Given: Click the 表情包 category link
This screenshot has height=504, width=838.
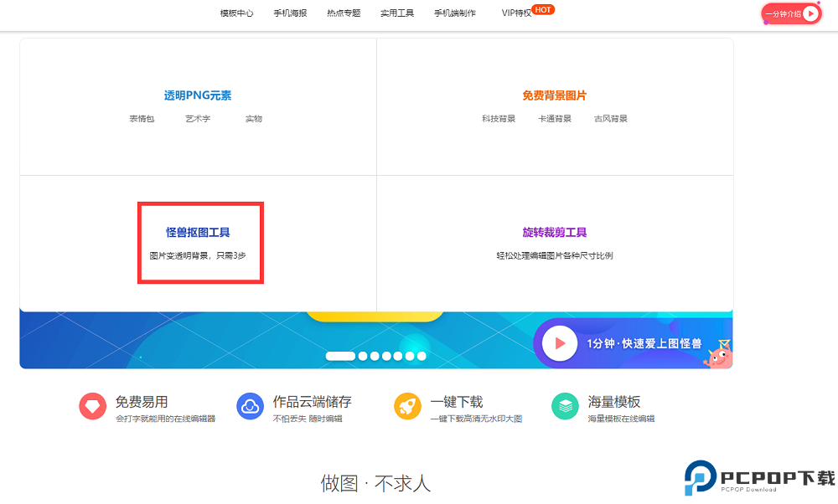Looking at the screenshot, I should pos(142,119).
